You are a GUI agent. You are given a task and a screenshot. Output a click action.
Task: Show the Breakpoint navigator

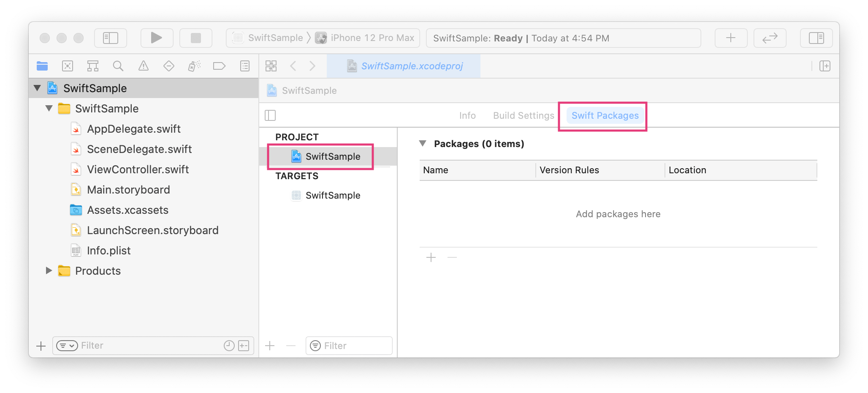pyautogui.click(x=219, y=66)
